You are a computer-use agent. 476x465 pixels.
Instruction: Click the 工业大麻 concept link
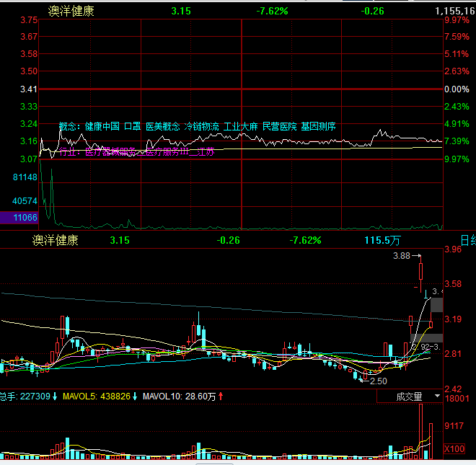[x=240, y=127]
